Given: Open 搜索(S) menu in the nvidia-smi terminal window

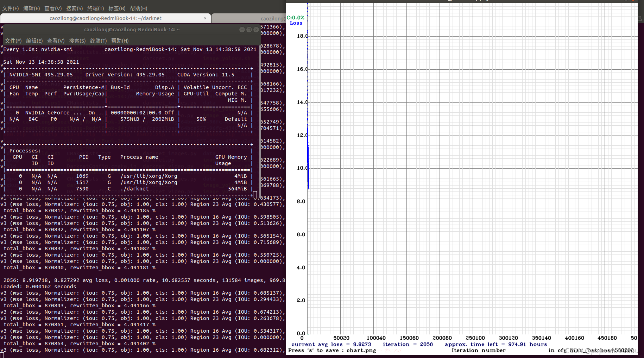Looking at the screenshot, I should (77, 41).
